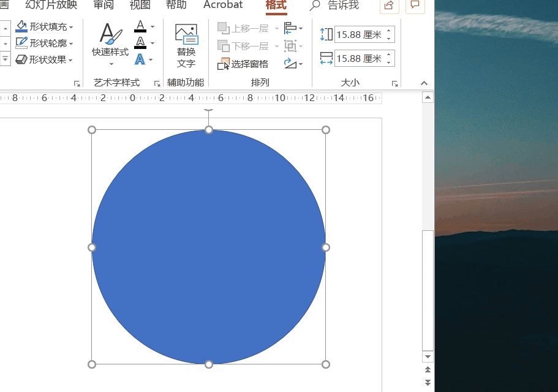The height and width of the screenshot is (392, 558).
Task: Click the right middle sizing handle
Action: coord(326,247)
